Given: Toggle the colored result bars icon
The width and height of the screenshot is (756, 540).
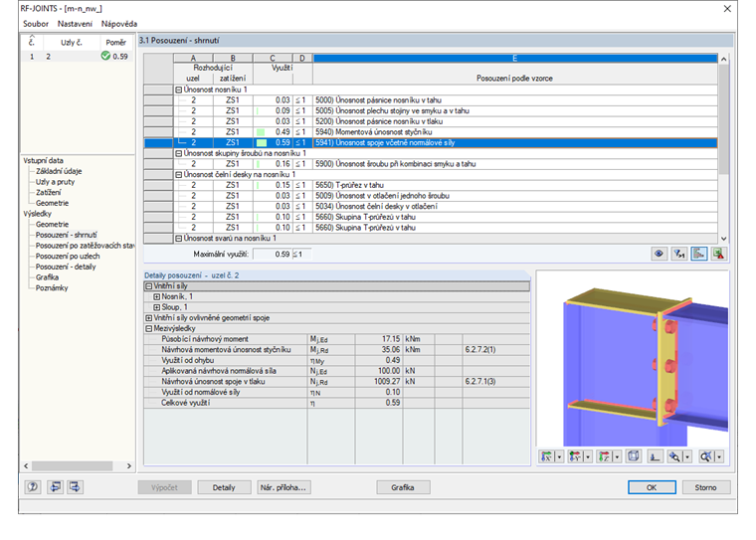Looking at the screenshot, I should [698, 254].
